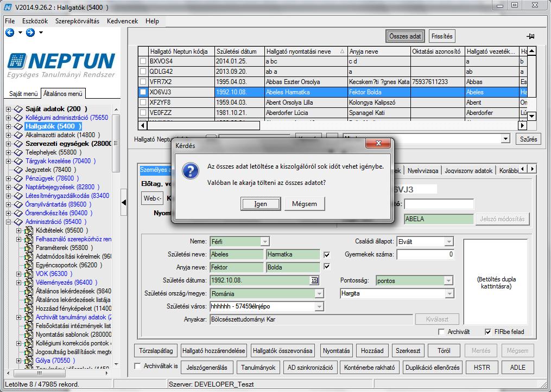This screenshot has width=551, height=392.
Task: Toggle checkbox next to Születési neve Harmatka
Action: coord(327,254)
